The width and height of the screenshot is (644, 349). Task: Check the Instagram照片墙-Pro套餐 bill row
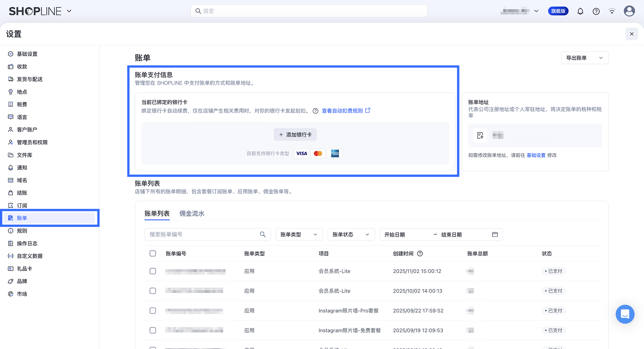tap(153, 310)
